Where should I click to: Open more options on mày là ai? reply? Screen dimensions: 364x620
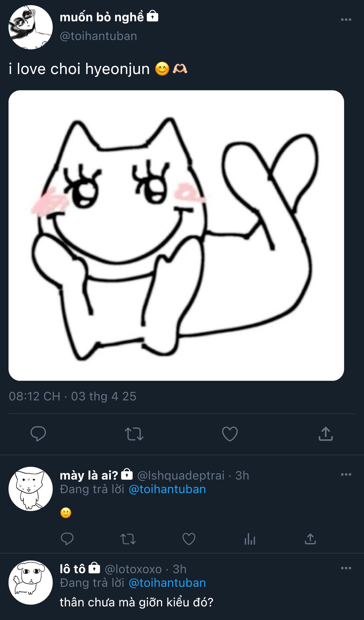[346, 474]
